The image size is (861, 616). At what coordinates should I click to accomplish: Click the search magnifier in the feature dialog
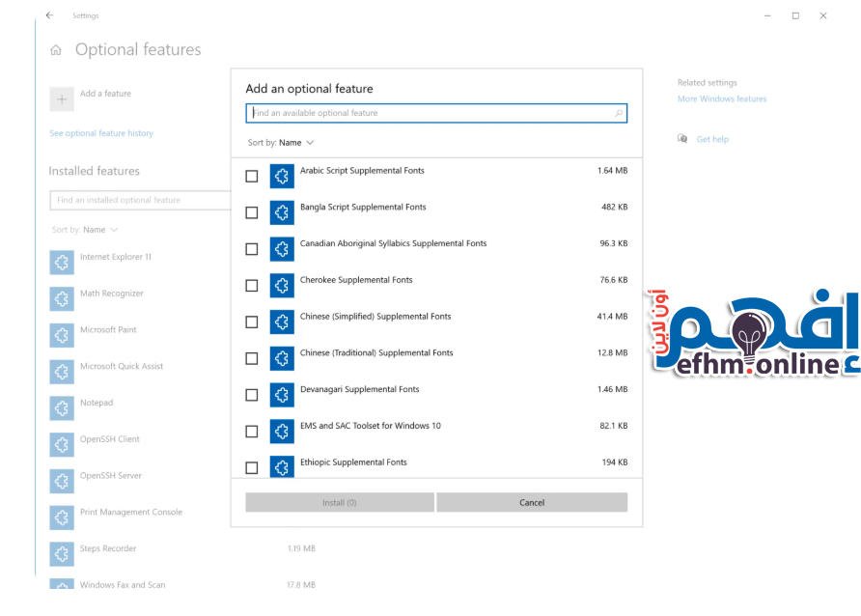click(619, 113)
